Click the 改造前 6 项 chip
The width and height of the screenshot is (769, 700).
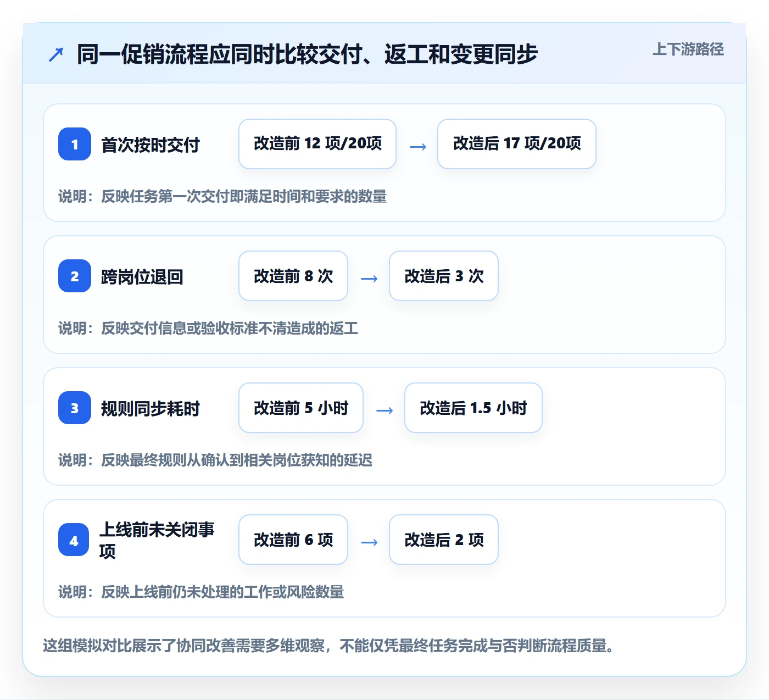[293, 540]
